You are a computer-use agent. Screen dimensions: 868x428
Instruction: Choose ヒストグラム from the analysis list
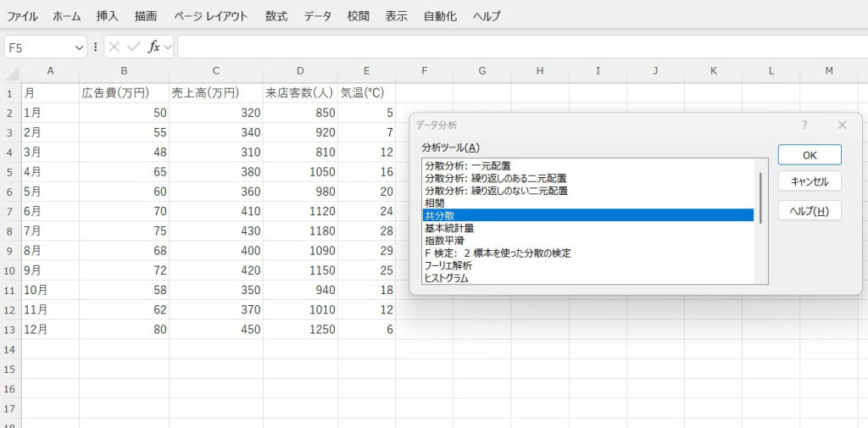coord(447,278)
